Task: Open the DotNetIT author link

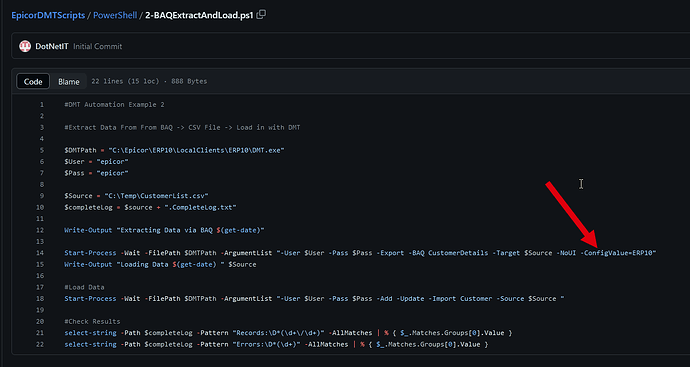Action: pos(52,46)
